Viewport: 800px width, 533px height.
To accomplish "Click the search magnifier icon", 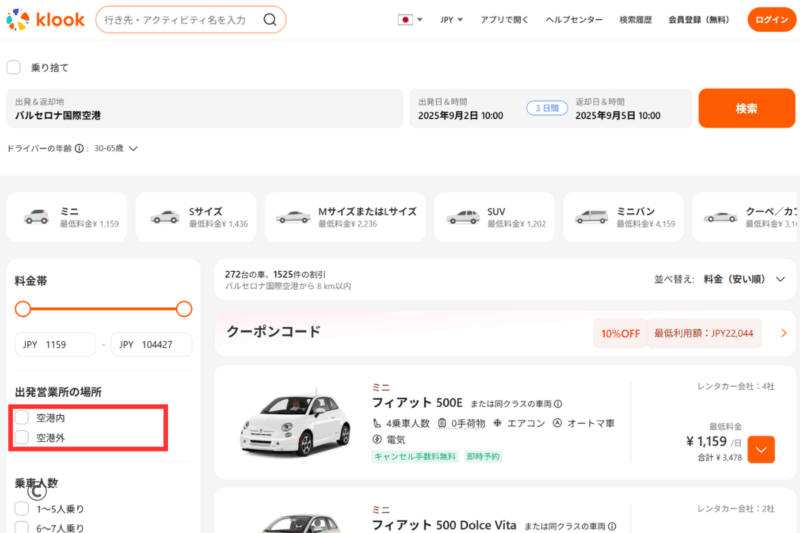I will (x=270, y=20).
